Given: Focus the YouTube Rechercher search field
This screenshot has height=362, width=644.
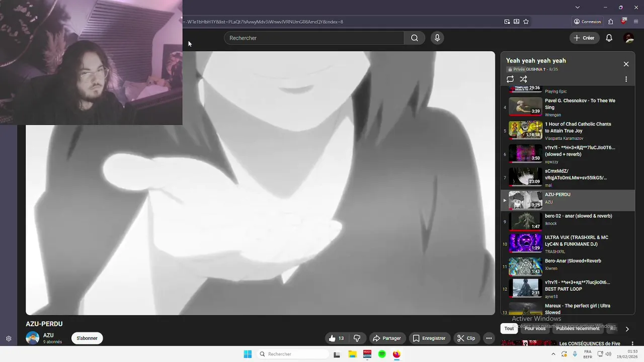Looking at the screenshot, I should pos(314,38).
